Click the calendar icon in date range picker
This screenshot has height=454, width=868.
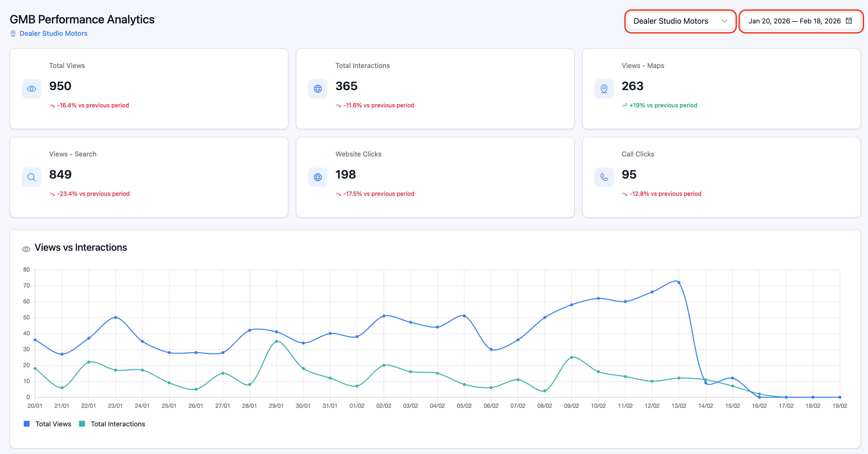click(x=849, y=21)
